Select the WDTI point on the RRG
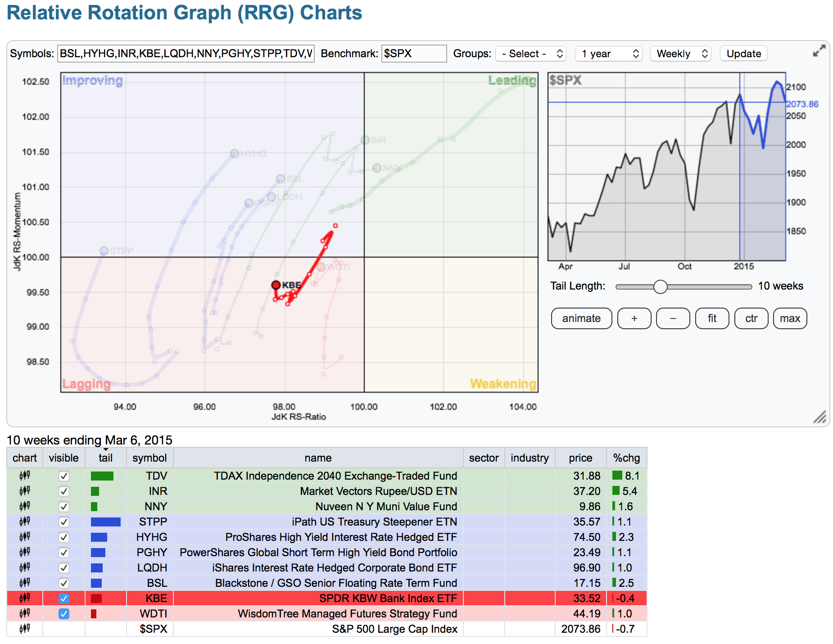Screen dimensions: 833x644 pyautogui.click(x=321, y=267)
